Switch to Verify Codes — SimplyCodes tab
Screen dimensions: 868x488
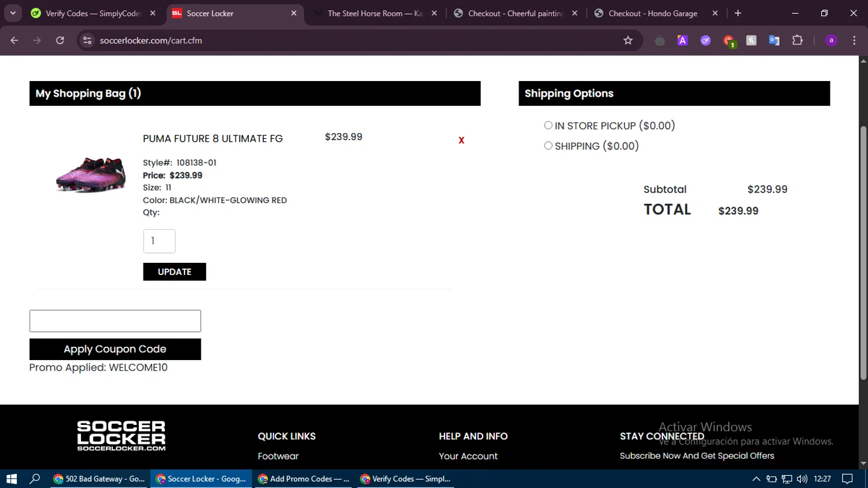[93, 13]
